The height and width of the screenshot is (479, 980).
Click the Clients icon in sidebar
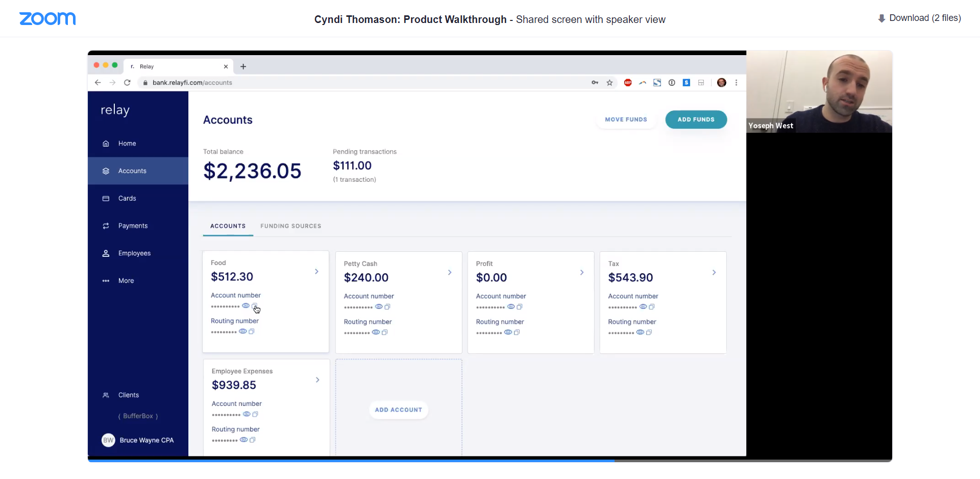point(106,395)
